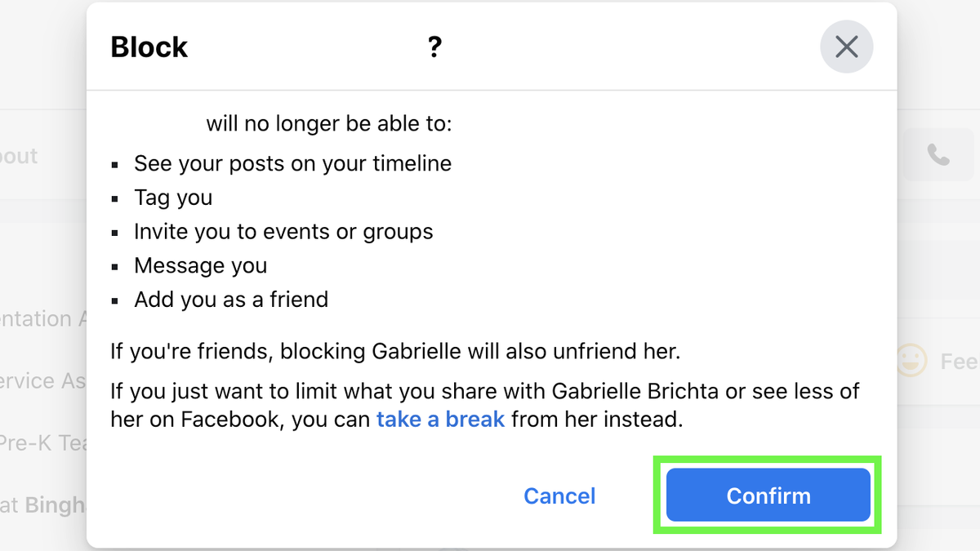Image resolution: width=980 pixels, height=551 pixels.
Task: Click the "Invite you to events or groups" bullet
Action: tap(283, 232)
